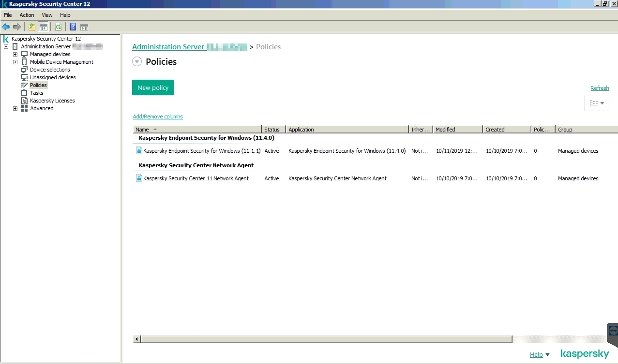Viewport: 618px width, 364px height.
Task: Expand the Managed devices tree node
Action: (x=15, y=54)
